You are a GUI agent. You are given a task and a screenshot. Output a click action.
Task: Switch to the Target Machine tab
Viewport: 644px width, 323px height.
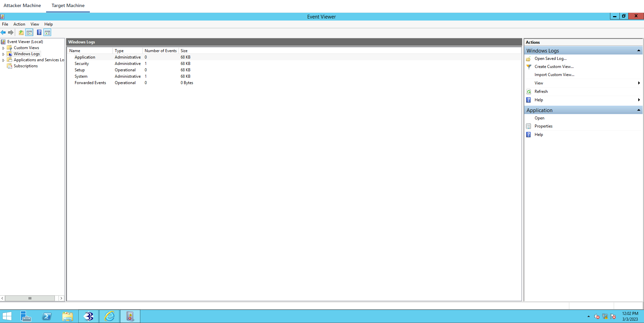click(68, 6)
